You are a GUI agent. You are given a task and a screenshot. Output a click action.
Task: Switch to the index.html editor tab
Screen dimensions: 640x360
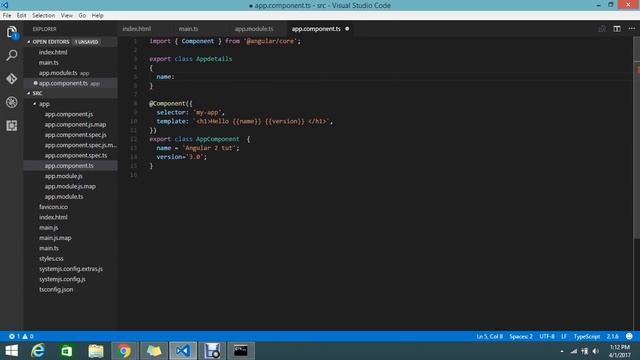(137, 29)
